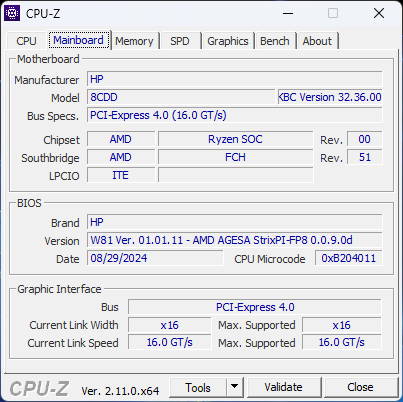Click the Bus Specs PCI-Express field

[x=235, y=115]
